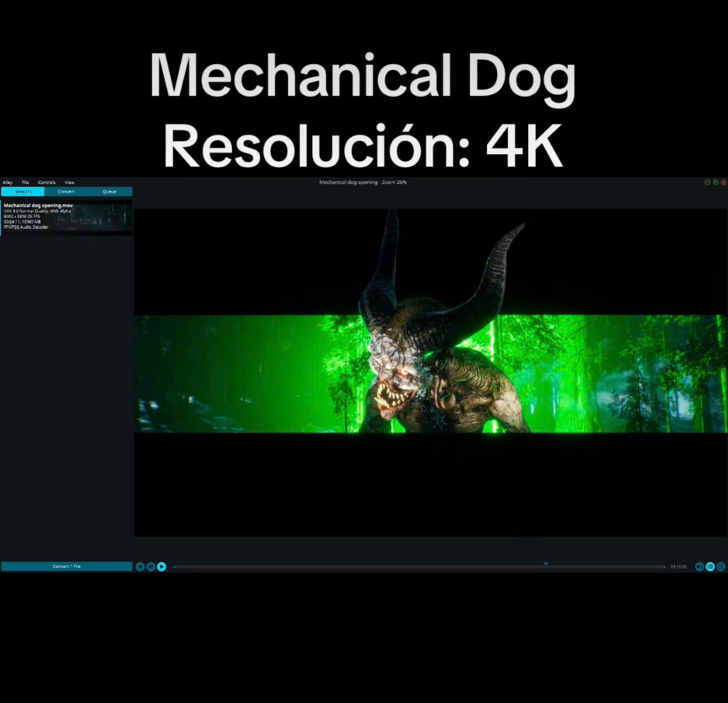Select Mechanical dog opening.mov in file list
Screen dimensions: 728x703
(67, 216)
